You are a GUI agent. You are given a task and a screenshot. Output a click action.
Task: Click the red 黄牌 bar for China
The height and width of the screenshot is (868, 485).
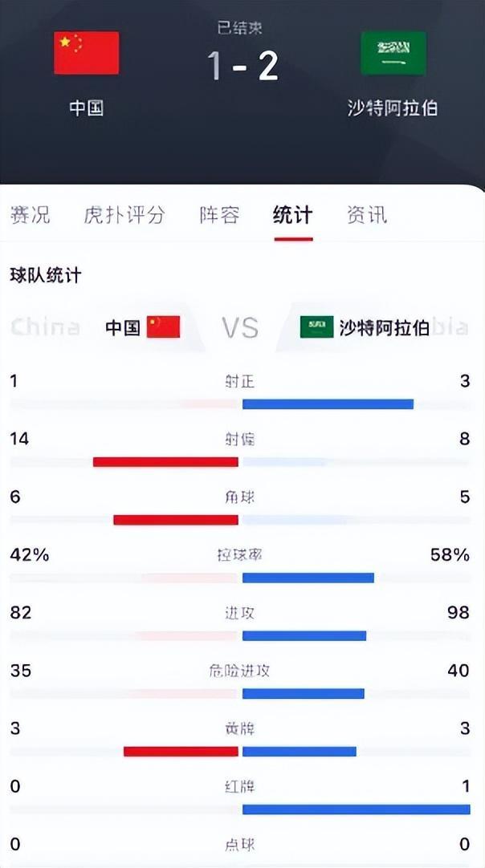tap(181, 752)
